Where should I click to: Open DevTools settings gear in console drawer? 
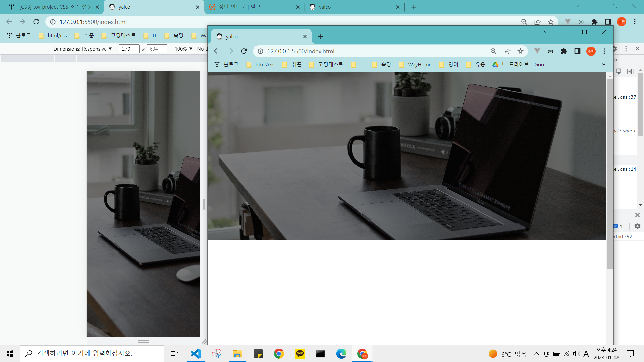click(637, 226)
